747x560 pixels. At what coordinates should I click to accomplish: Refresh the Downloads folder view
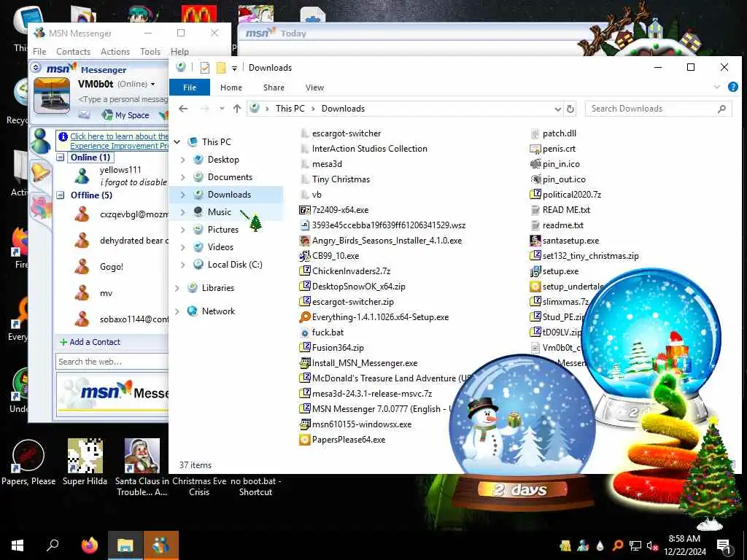point(570,109)
